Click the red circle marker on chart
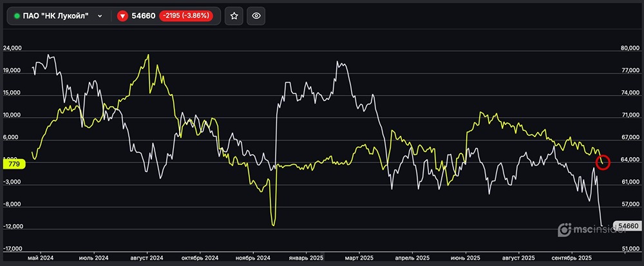The height and width of the screenshot is (266, 644). (x=603, y=162)
